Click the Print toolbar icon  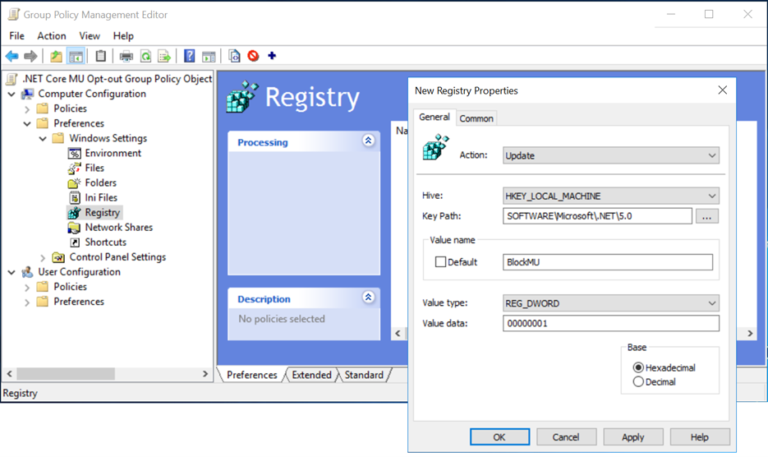coord(126,56)
